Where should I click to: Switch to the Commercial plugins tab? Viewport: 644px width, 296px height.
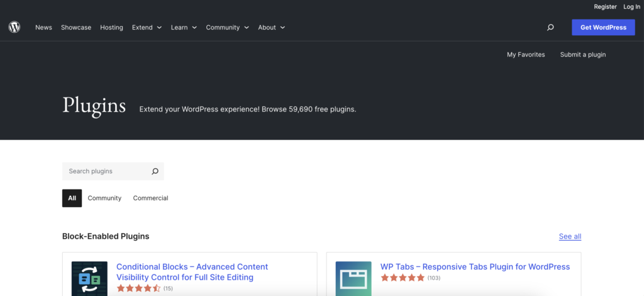(x=151, y=198)
